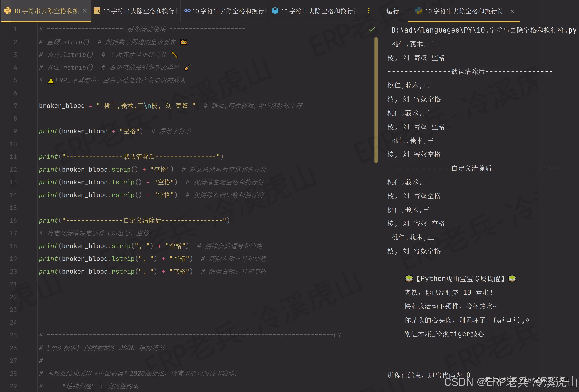Click the green checkmark inspection indicator
Viewport: 579px width, 392px height.
point(372,30)
